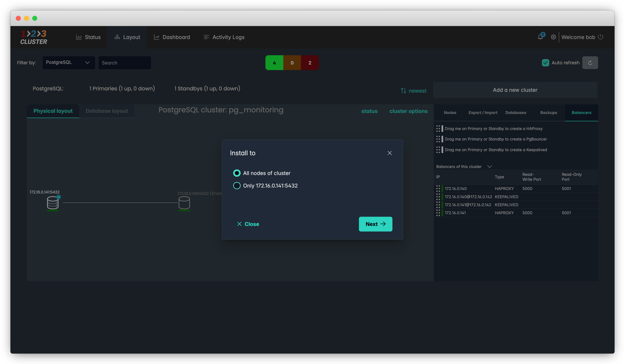Open the Backups tab
The width and height of the screenshot is (625, 364).
click(548, 113)
